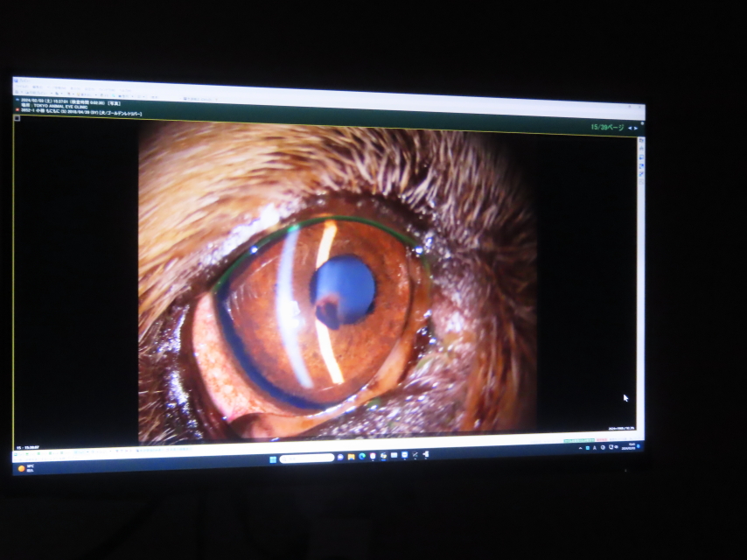Click the third icon in right sidebar
Screen dimensions: 747x560
click(x=641, y=157)
